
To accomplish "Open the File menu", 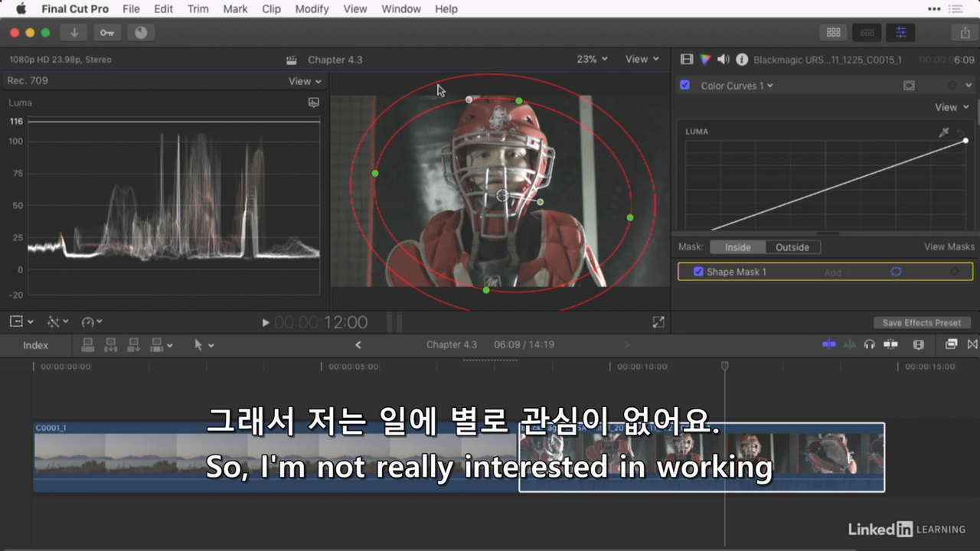I will (131, 9).
